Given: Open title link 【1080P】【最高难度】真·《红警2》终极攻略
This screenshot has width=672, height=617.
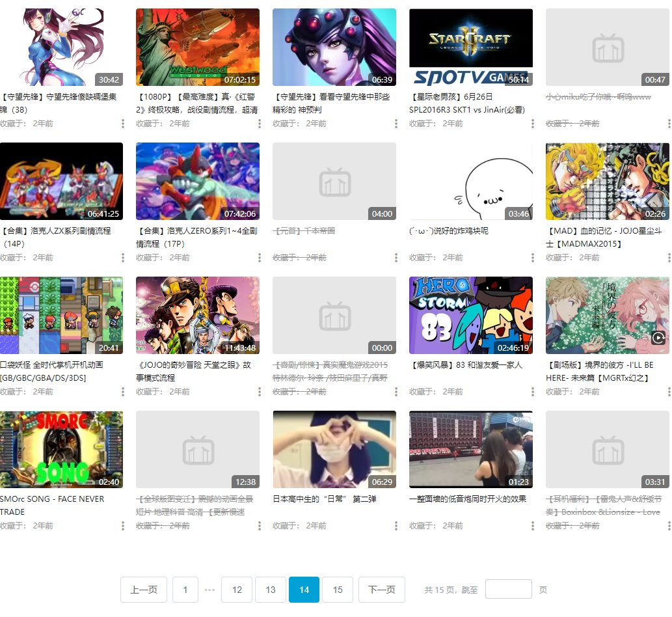Looking at the screenshot, I should [197, 103].
